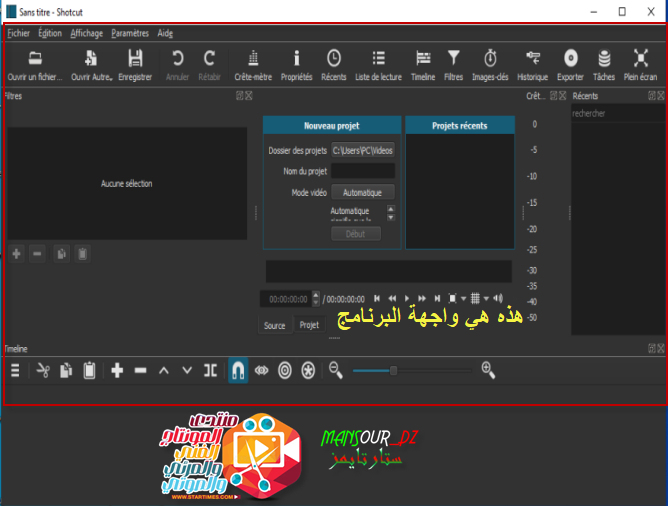Toggle the ripple target icon
668x506 pixels.
click(x=285, y=371)
